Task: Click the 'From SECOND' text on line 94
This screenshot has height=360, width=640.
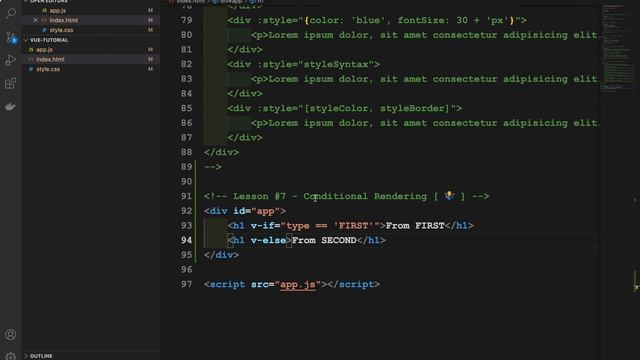Action: tap(324, 240)
